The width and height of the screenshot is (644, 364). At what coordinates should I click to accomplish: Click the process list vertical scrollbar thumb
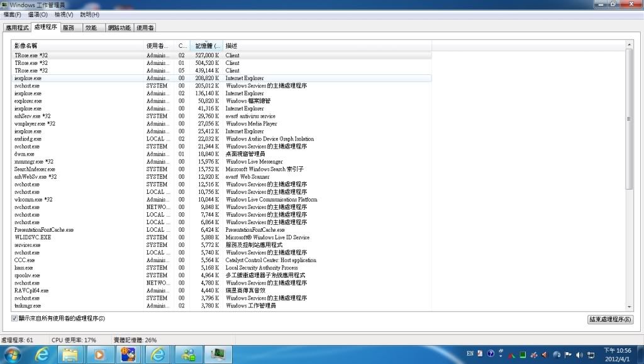click(629, 119)
